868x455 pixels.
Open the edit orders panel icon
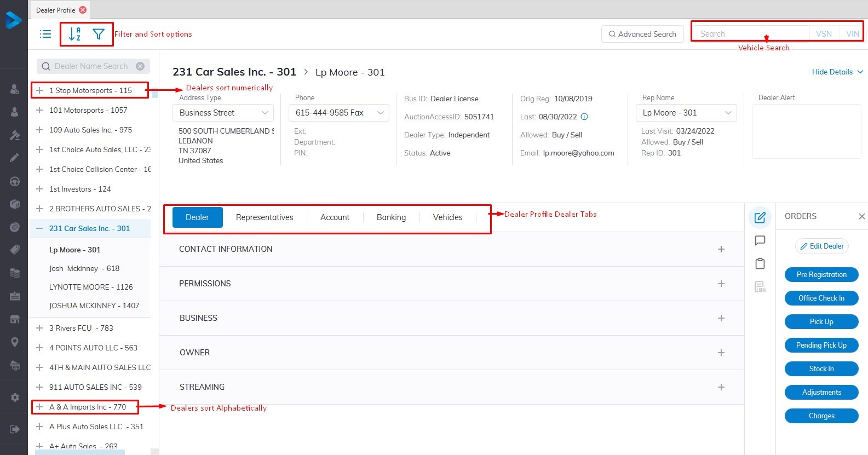click(x=760, y=217)
